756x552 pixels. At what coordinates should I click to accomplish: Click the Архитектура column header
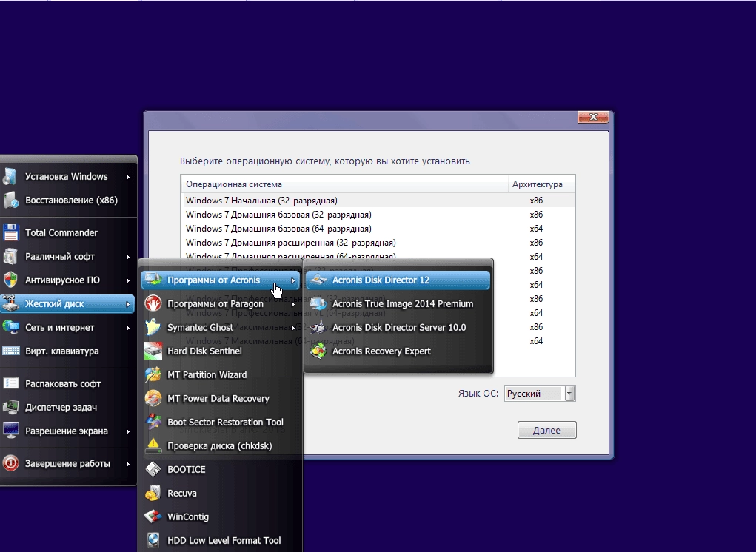(541, 184)
